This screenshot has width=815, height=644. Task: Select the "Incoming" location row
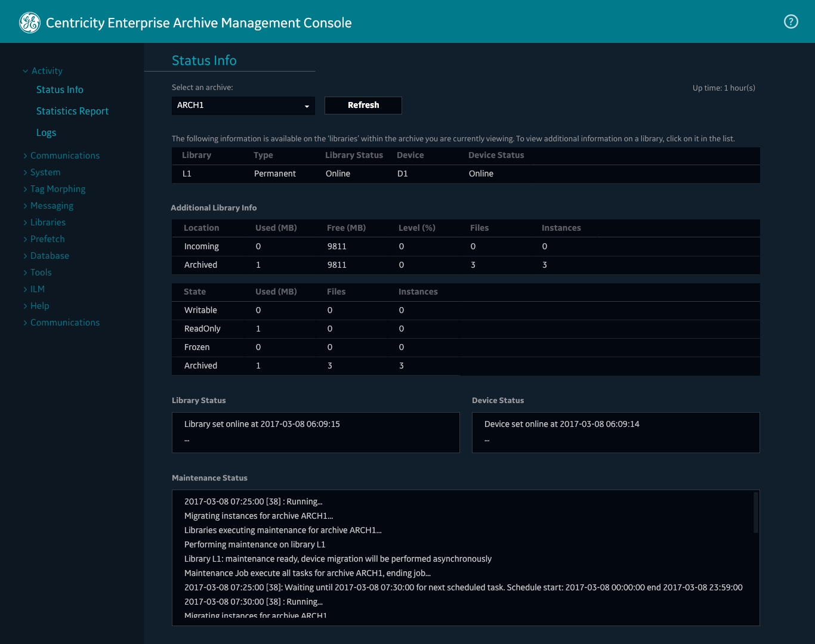coord(466,246)
